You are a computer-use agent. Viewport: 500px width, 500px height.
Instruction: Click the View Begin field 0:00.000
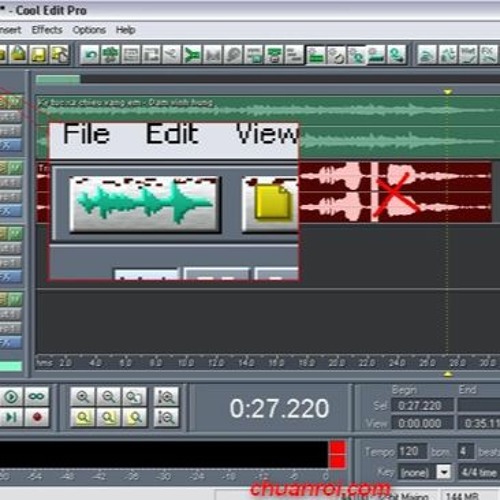[422, 423]
